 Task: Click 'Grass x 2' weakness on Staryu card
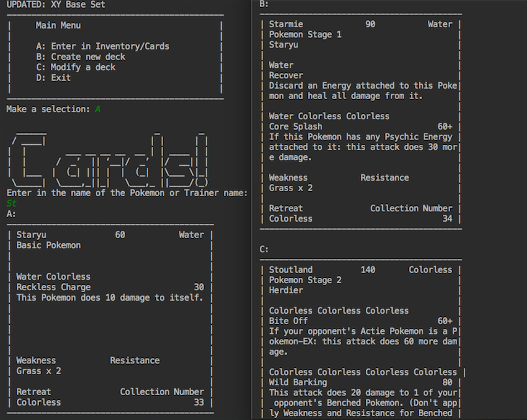coord(38,371)
